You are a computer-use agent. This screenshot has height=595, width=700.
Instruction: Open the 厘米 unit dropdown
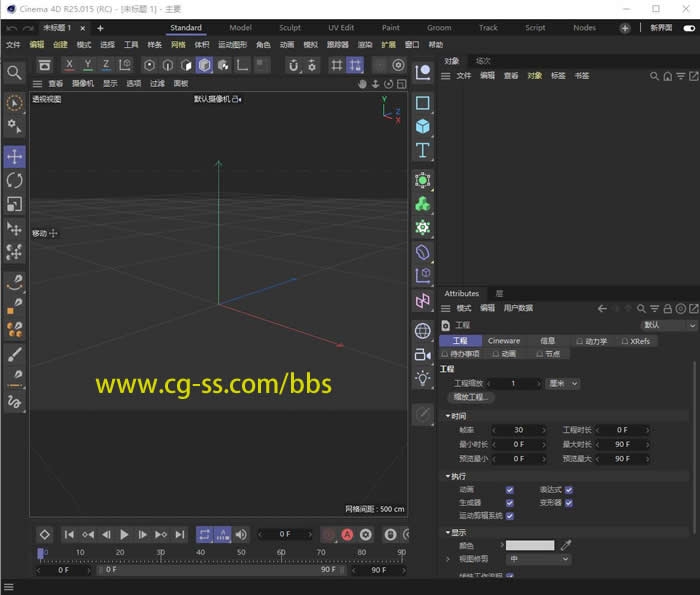[563, 383]
